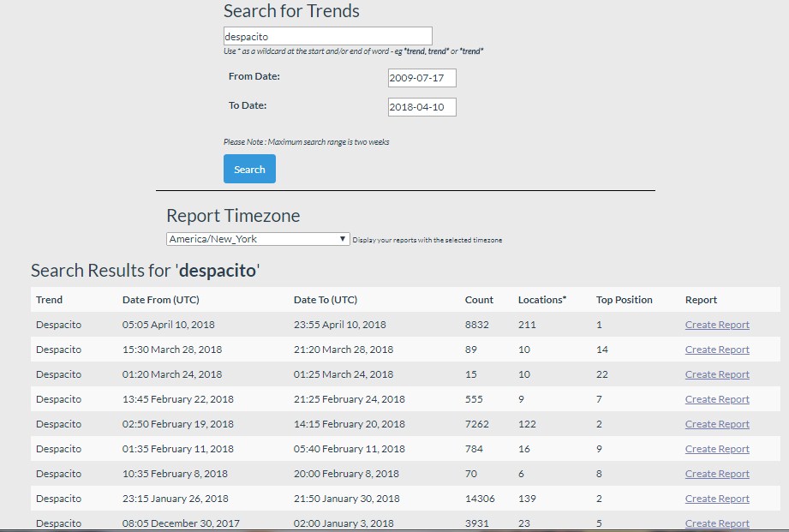The height and width of the screenshot is (532, 789).
Task: Click the Trend column header
Action: [x=49, y=300]
